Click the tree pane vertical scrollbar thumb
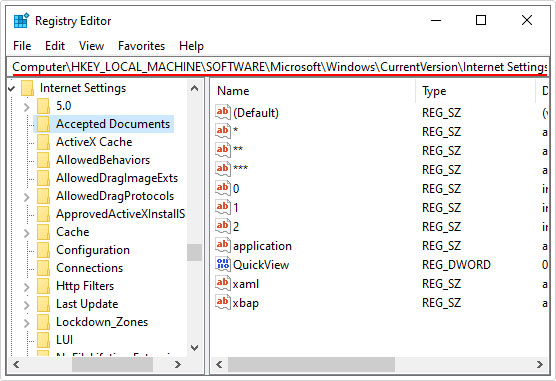The height and width of the screenshot is (381, 556). pyautogui.click(x=194, y=253)
